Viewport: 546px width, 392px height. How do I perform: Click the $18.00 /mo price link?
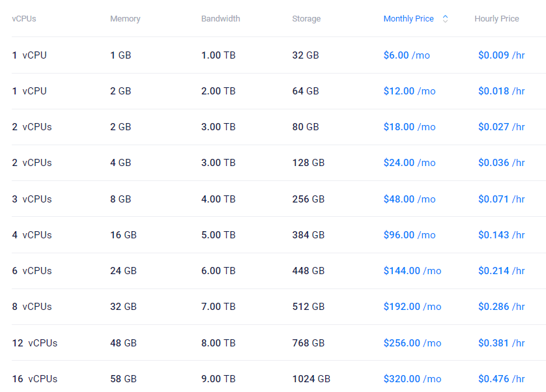tap(409, 127)
